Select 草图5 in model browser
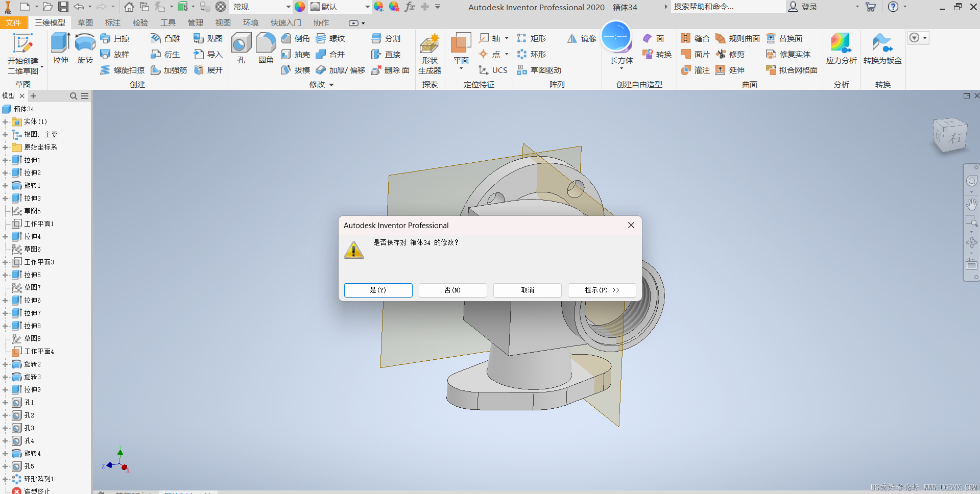This screenshot has height=494, width=980. pos(26,211)
